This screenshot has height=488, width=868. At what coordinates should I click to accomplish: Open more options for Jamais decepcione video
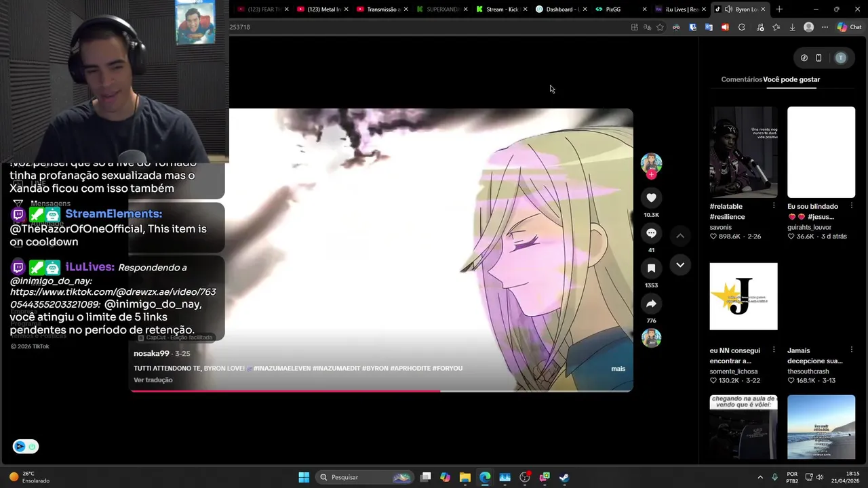852,350
